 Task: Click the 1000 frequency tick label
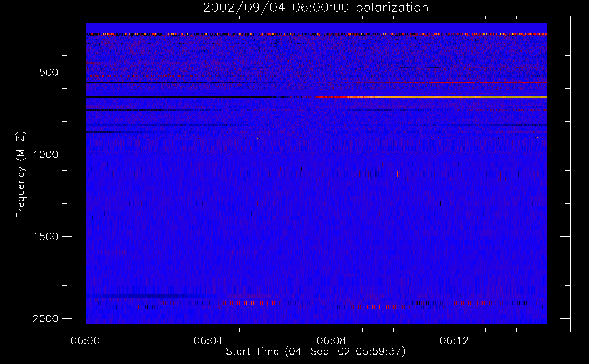46,154
